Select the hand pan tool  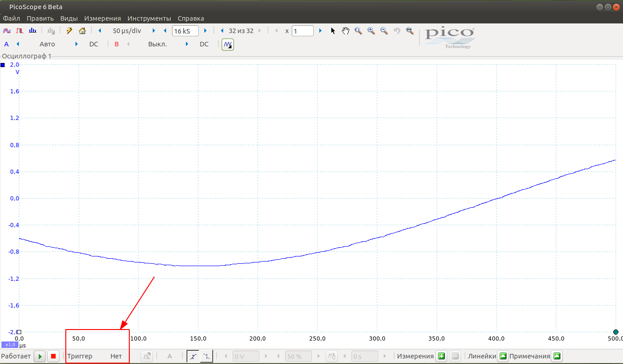[346, 31]
